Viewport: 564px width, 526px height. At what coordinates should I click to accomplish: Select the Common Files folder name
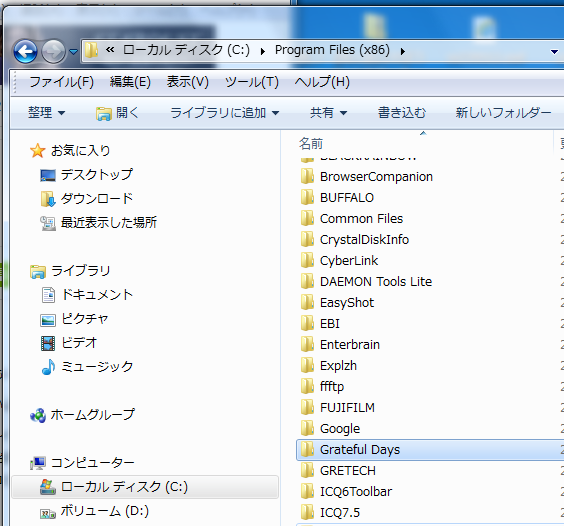click(361, 218)
